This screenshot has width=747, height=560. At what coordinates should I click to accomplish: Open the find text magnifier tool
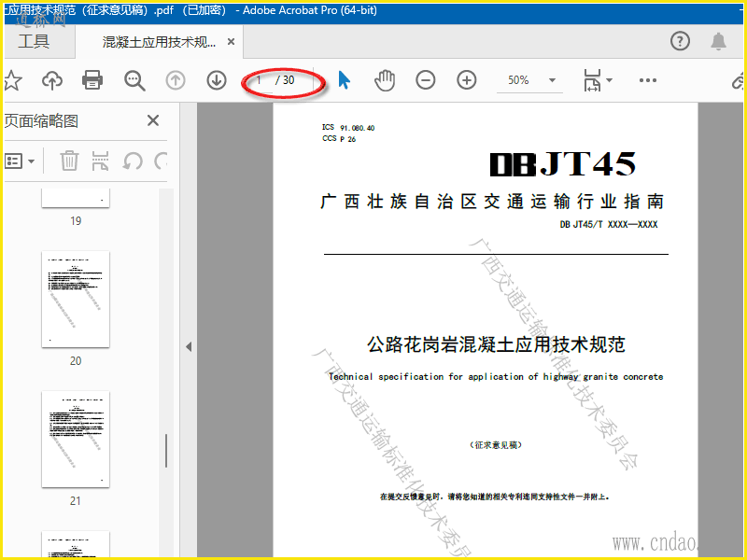[134, 80]
